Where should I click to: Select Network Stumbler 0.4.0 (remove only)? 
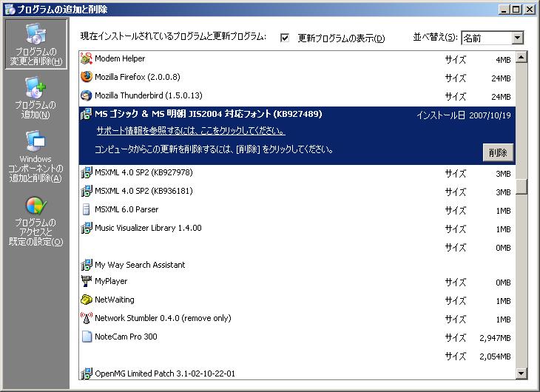click(x=297, y=319)
